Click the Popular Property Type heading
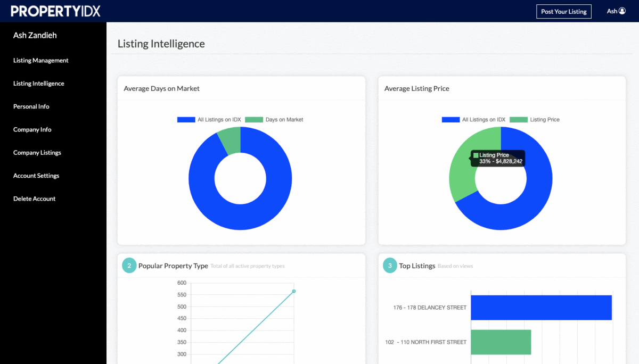639x364 pixels. (x=173, y=266)
